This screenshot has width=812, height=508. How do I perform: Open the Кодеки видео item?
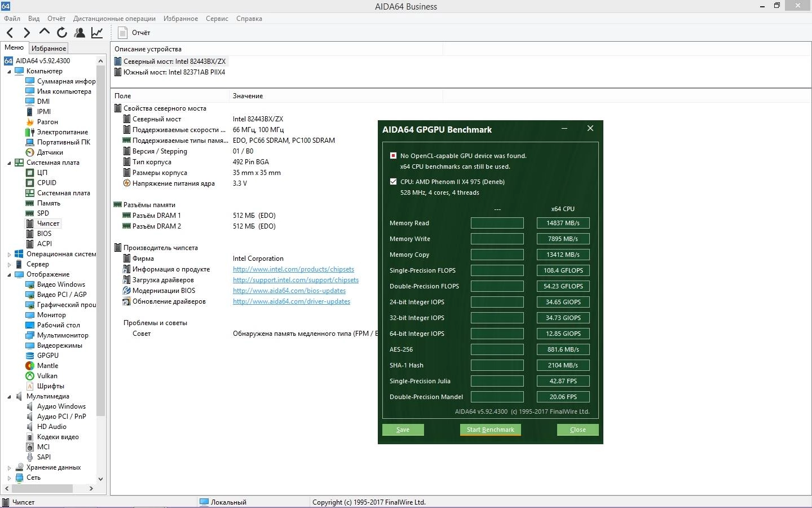[58, 437]
